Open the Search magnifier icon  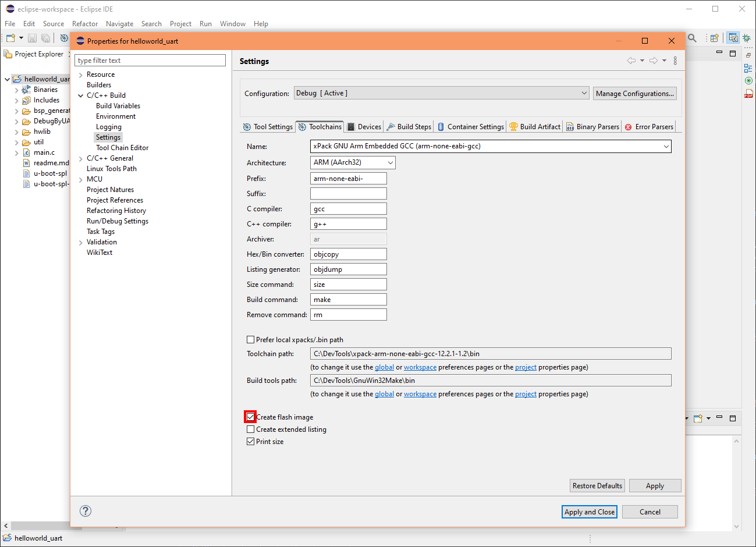(692, 37)
